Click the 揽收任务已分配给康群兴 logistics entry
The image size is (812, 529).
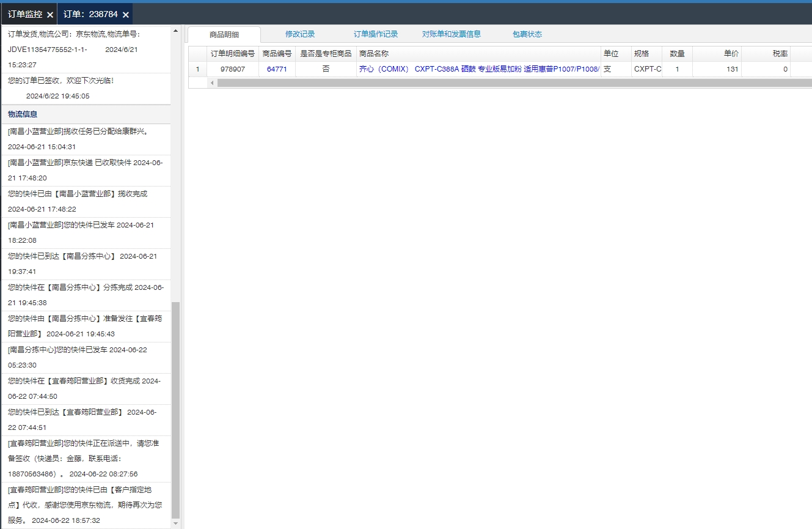point(86,139)
